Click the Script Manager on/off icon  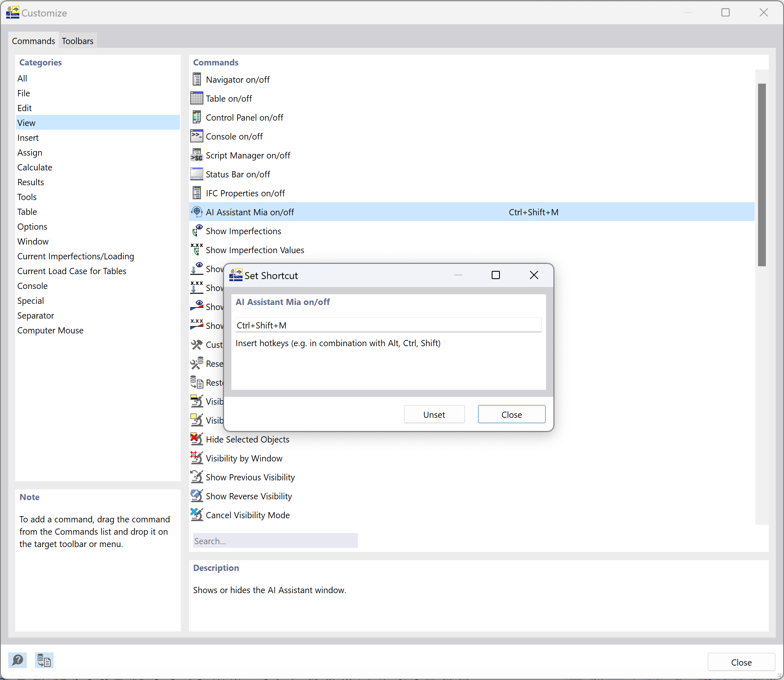(x=197, y=155)
